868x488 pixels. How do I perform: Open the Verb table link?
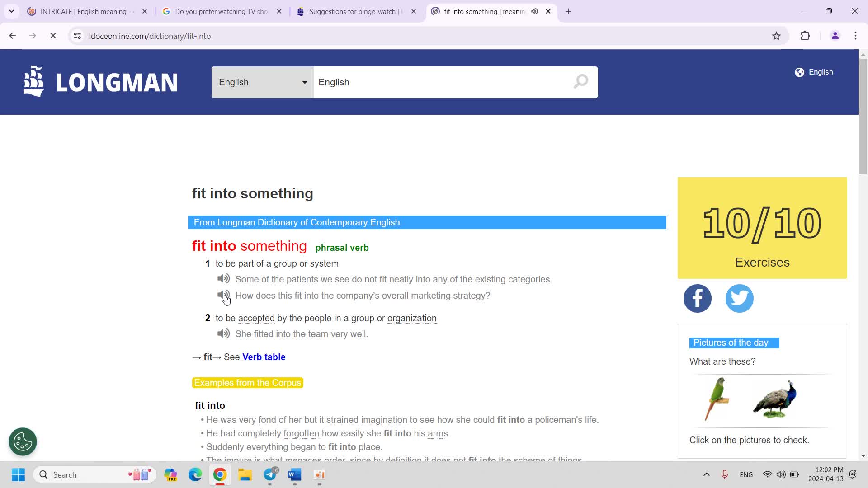264,357
